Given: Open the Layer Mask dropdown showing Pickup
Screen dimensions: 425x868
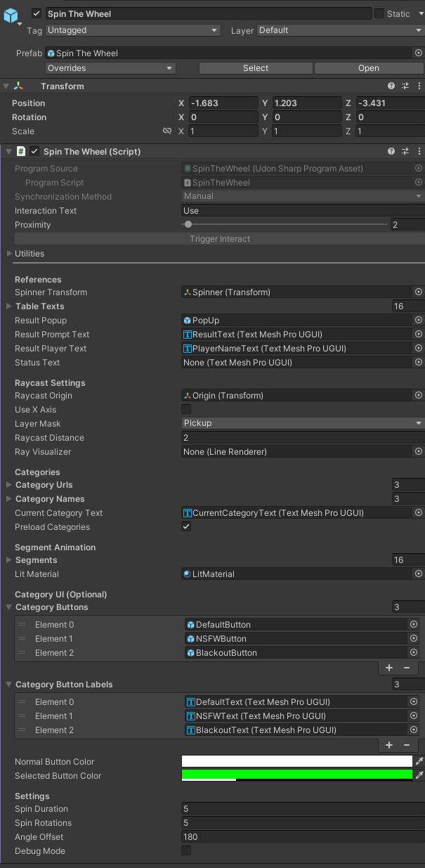Looking at the screenshot, I should [x=302, y=422].
